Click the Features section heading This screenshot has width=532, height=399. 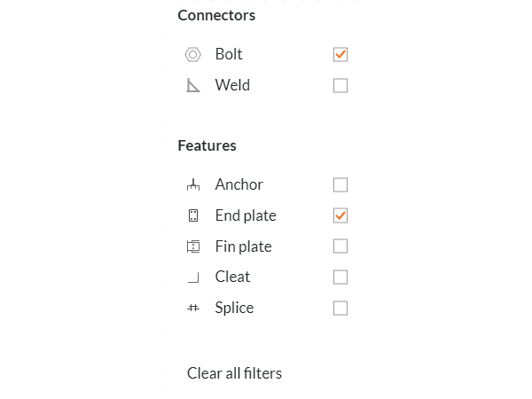[x=207, y=145]
